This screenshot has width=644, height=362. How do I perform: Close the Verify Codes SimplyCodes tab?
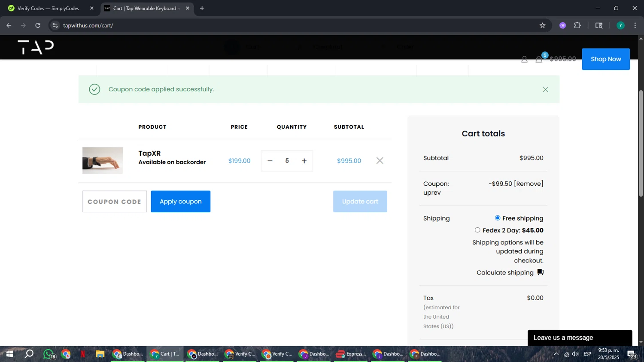point(91,8)
